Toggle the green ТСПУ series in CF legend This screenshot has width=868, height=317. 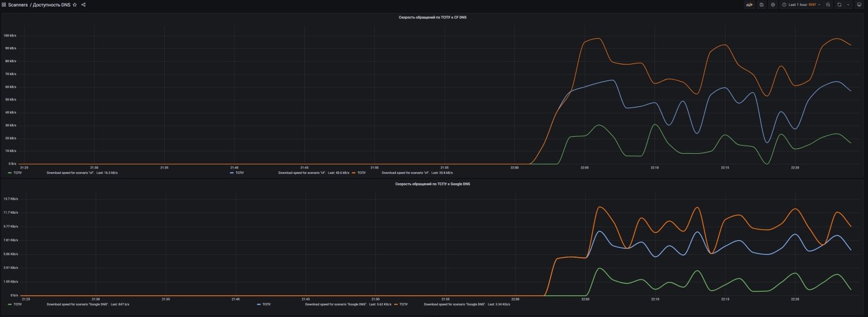(x=17, y=173)
